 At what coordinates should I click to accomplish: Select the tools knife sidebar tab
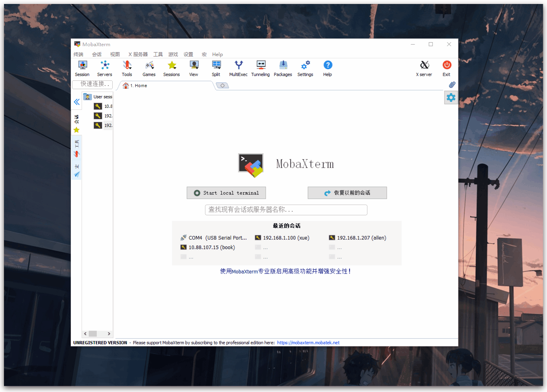pos(76,148)
